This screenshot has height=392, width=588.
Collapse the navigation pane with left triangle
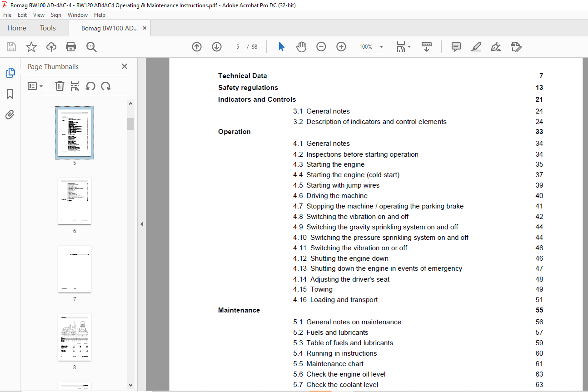coord(142,224)
